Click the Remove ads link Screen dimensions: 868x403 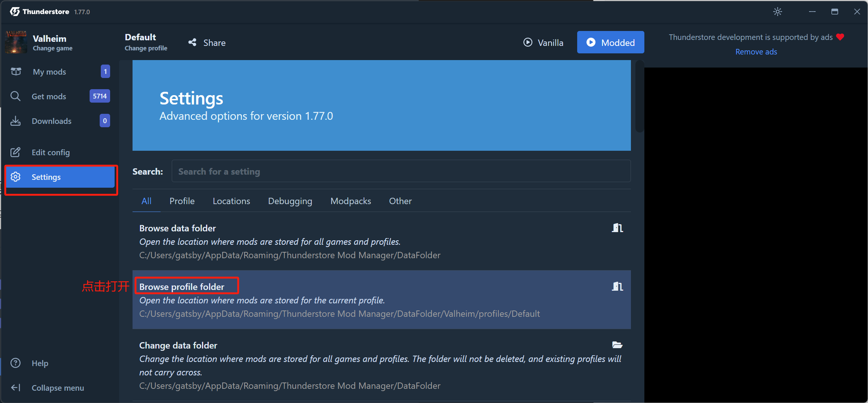pos(756,52)
